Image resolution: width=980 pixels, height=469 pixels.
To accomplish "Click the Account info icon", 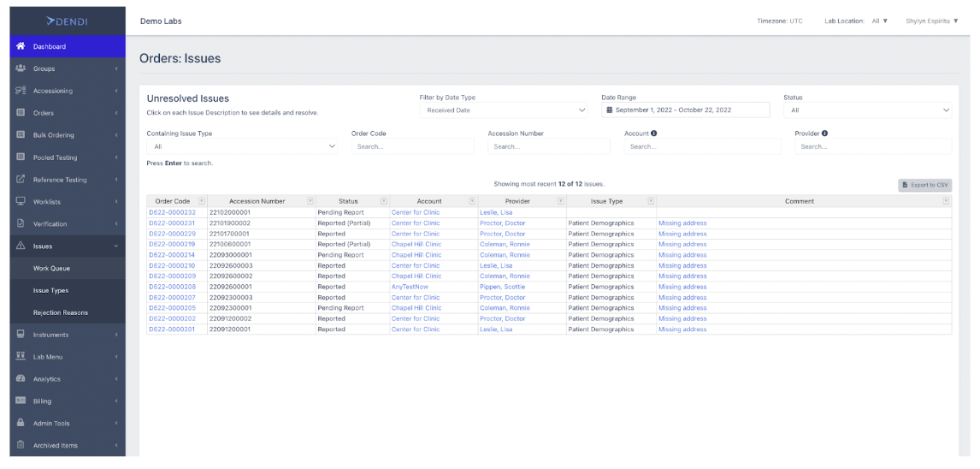I will [653, 134].
